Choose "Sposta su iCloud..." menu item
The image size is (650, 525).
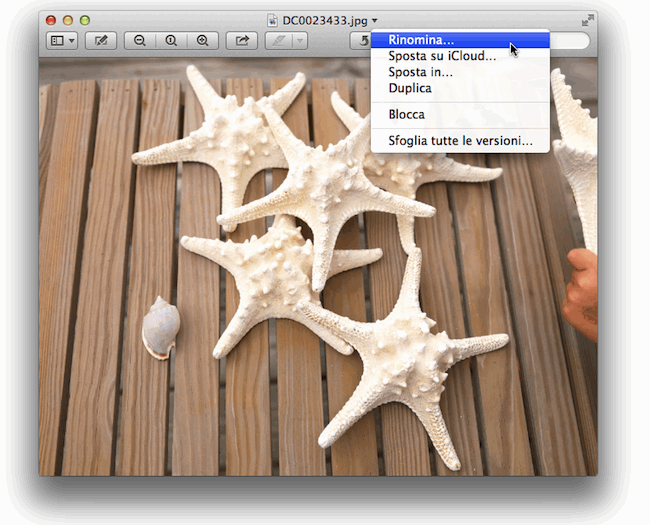click(442, 56)
